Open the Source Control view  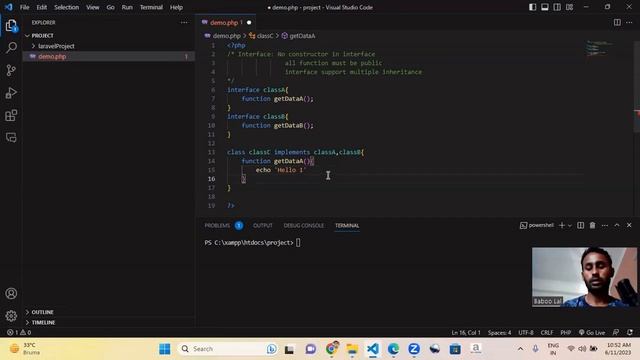tap(11, 70)
